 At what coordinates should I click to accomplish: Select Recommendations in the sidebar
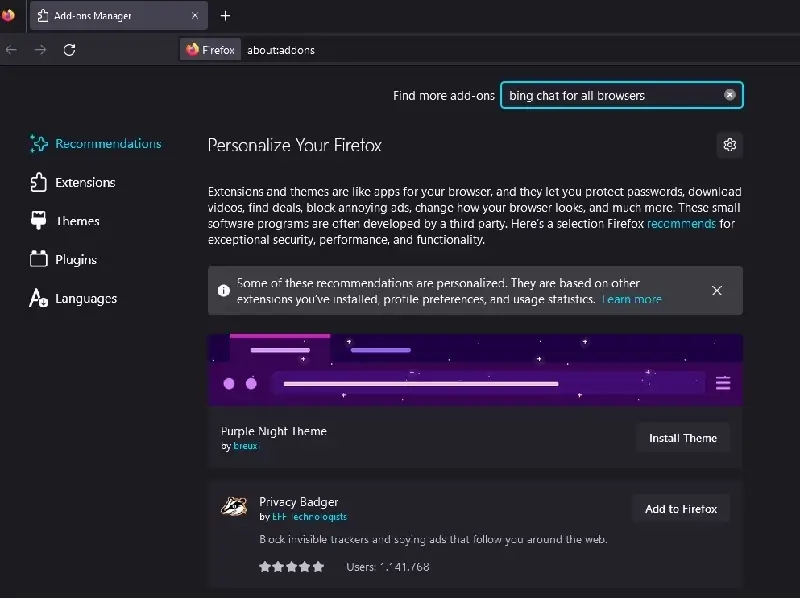108,143
